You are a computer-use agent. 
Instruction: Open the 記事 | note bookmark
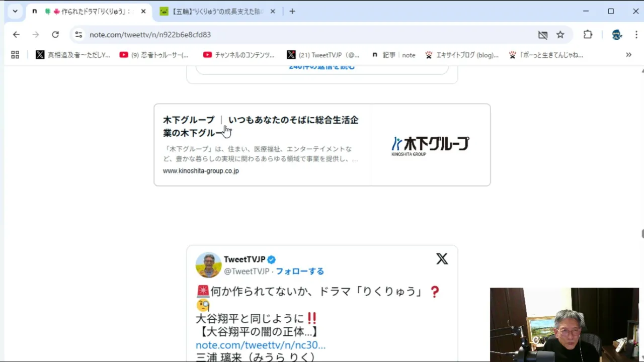tap(393, 55)
